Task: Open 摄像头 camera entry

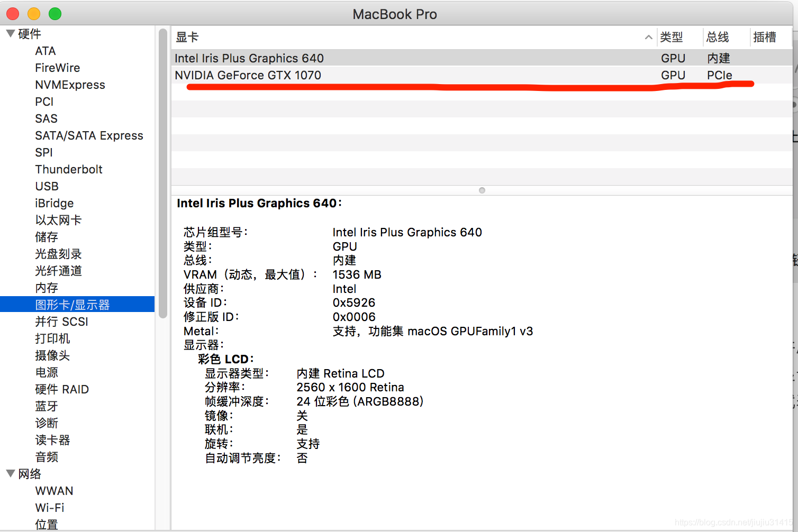Action: (52, 355)
